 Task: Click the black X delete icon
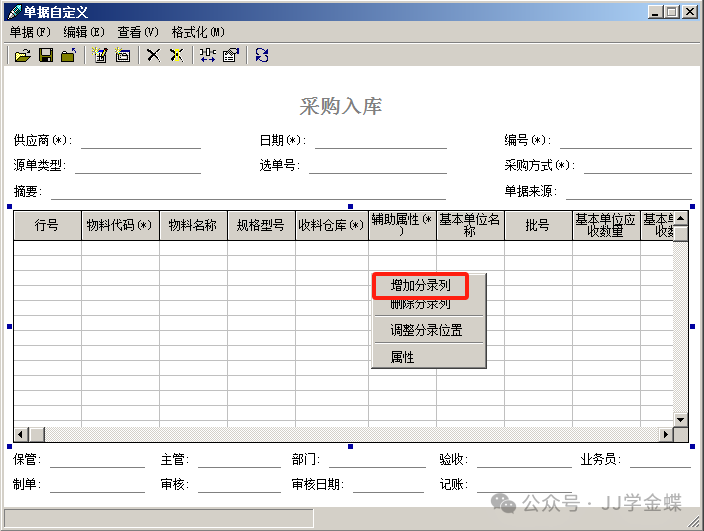click(153, 55)
